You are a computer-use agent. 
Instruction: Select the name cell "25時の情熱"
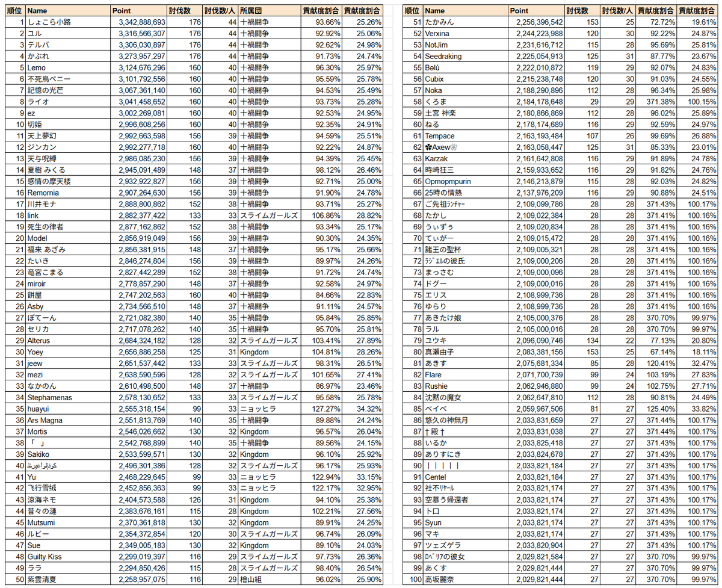(465, 193)
